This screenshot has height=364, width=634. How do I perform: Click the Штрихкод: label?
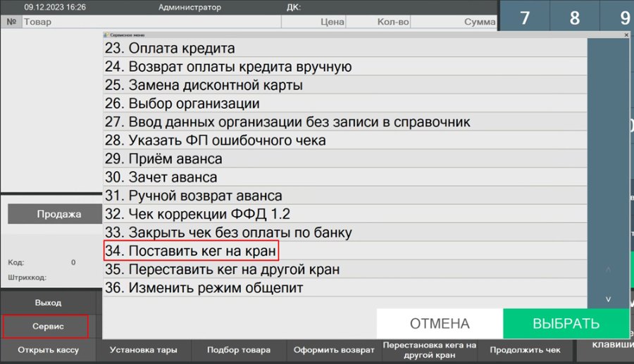tap(27, 277)
